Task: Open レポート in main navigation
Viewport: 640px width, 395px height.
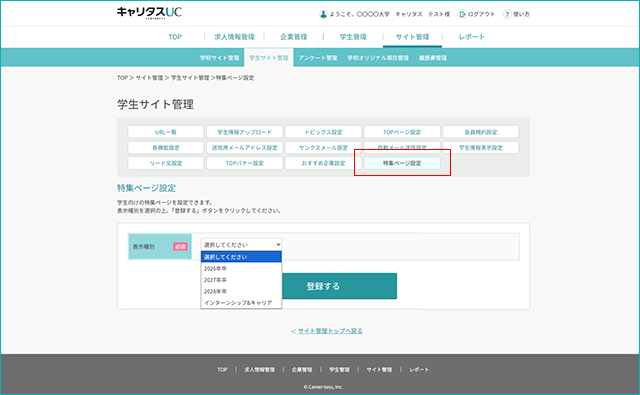Action: 472,37
